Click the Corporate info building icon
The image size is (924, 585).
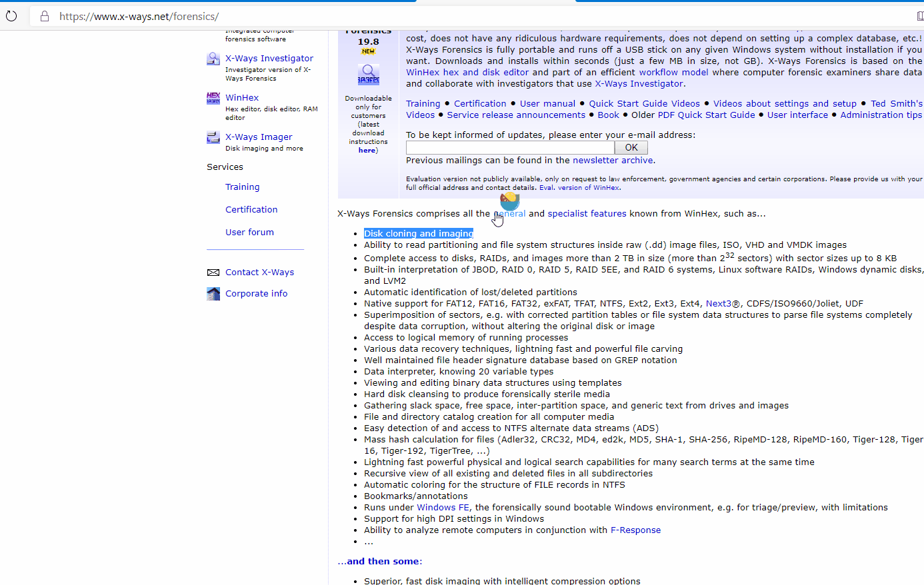213,294
